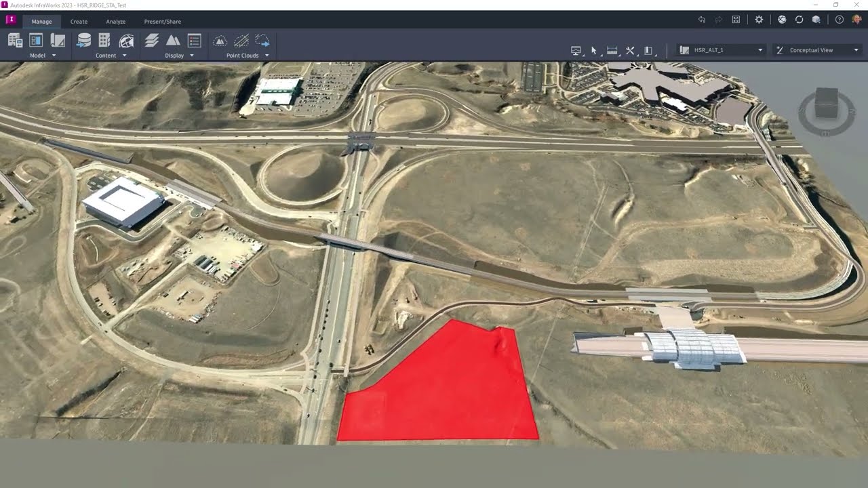868x488 pixels.
Task: Click the Point Cloud Terrain icon
Action: pyautogui.click(x=220, y=41)
